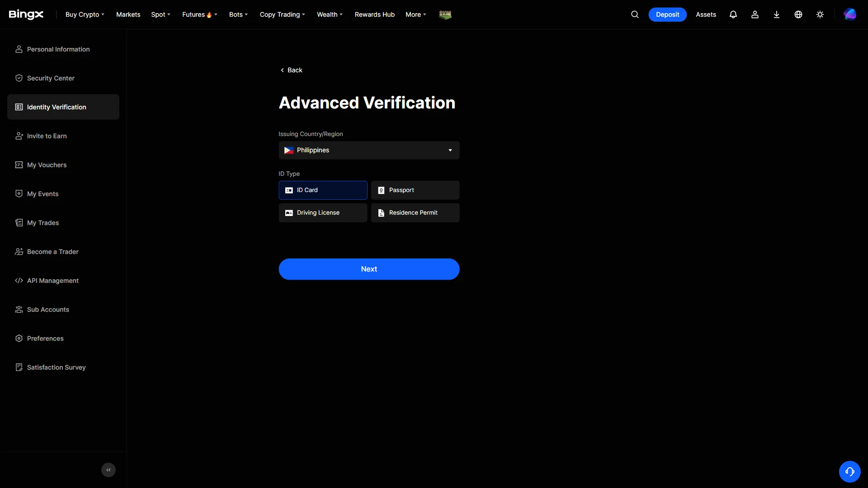Select Residence Permit as ID type
This screenshot has height=488, width=868.
(415, 213)
